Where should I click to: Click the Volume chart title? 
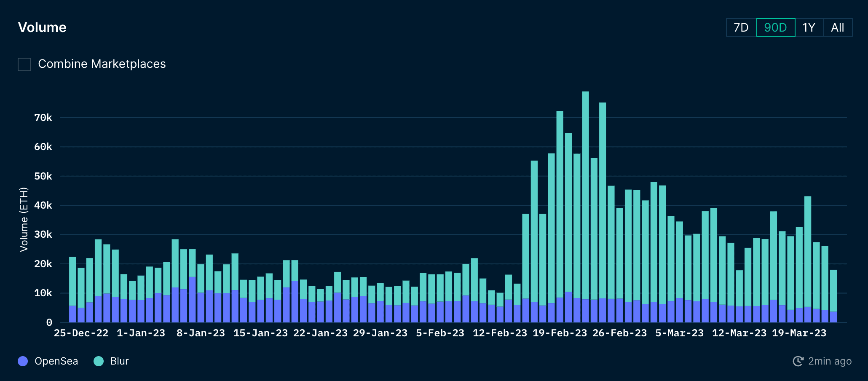coord(42,27)
